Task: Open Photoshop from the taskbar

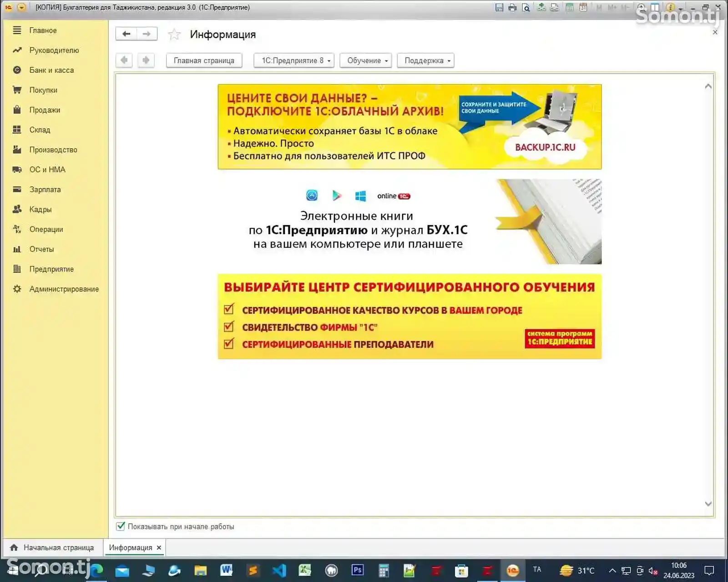Action: tap(358, 570)
